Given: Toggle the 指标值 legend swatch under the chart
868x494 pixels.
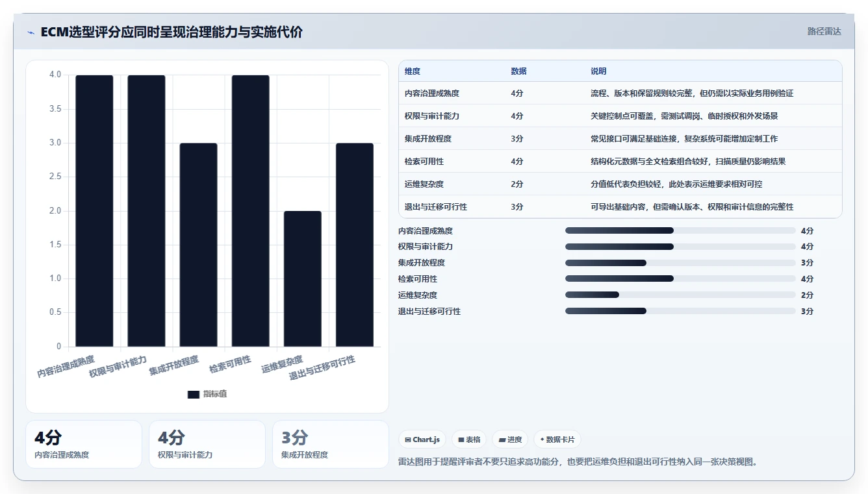Looking at the screenshot, I should 194,394.
